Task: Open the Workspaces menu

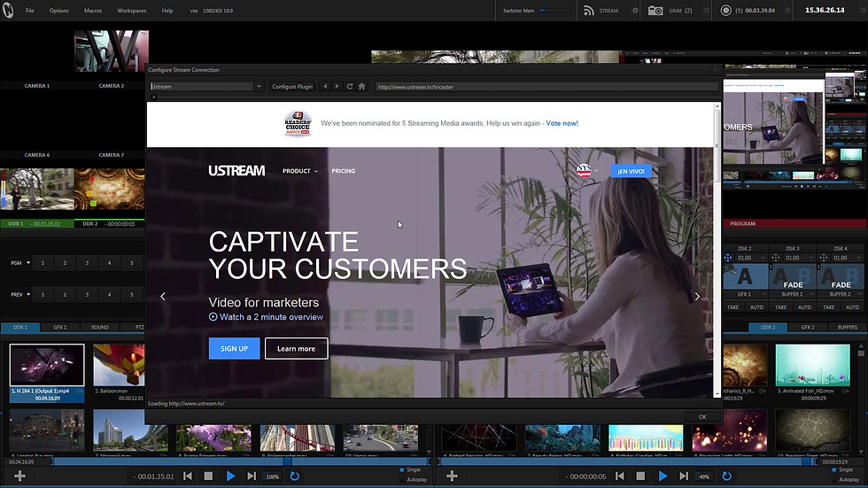Action: [132, 11]
